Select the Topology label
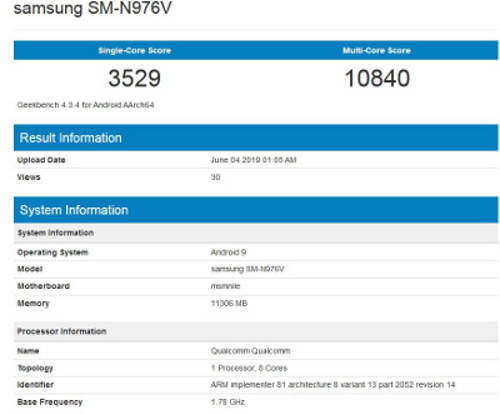The height and width of the screenshot is (415, 500). point(35,368)
